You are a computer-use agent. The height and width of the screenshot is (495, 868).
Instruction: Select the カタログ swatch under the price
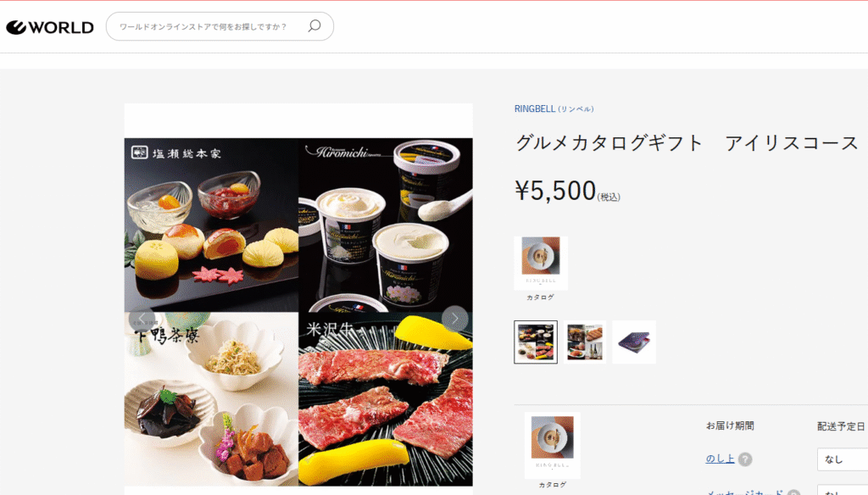(541, 264)
